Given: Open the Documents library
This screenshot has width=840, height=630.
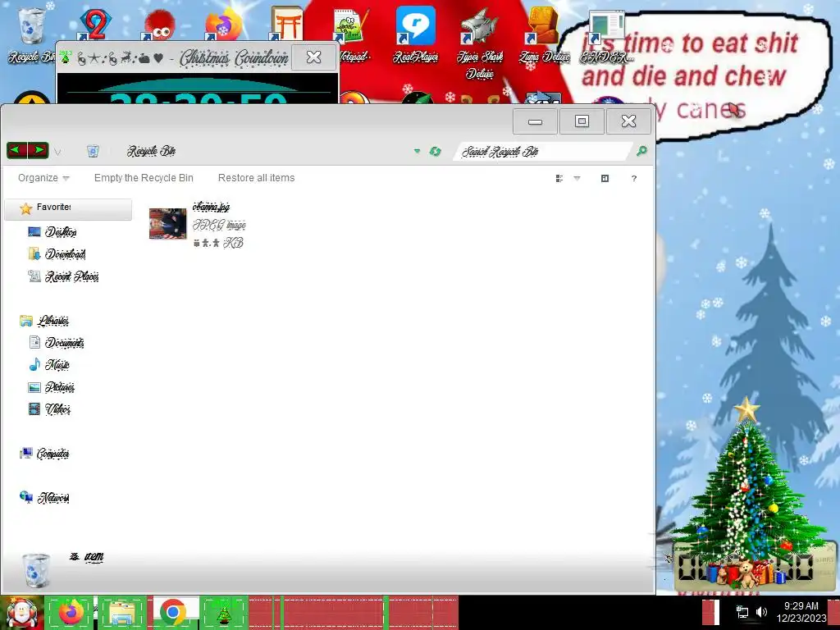Looking at the screenshot, I should (x=57, y=343).
